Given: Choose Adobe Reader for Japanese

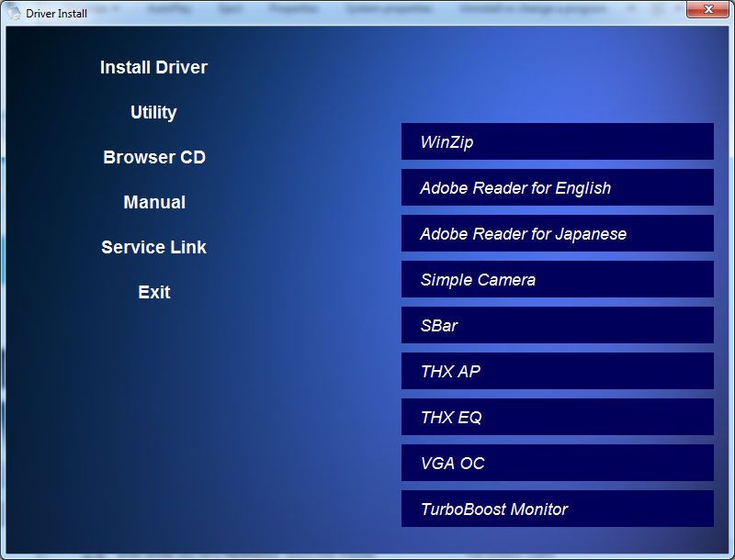Looking at the screenshot, I should (x=557, y=233).
